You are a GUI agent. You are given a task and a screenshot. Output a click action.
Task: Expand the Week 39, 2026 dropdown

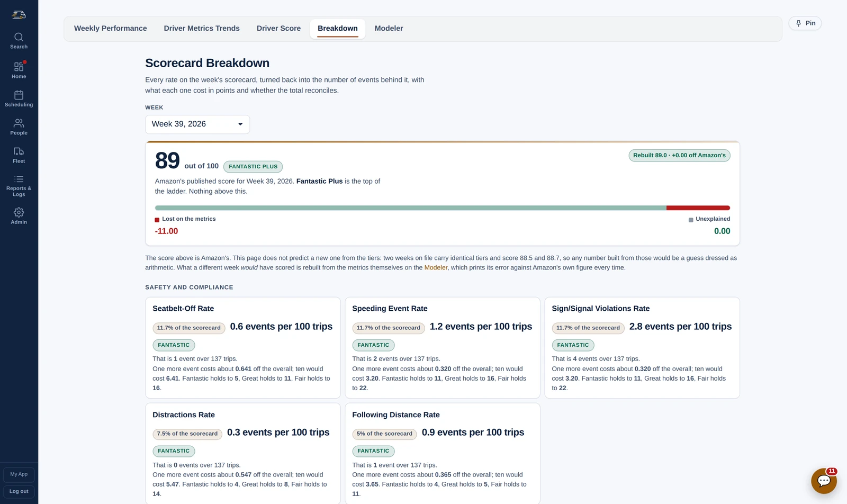(197, 124)
